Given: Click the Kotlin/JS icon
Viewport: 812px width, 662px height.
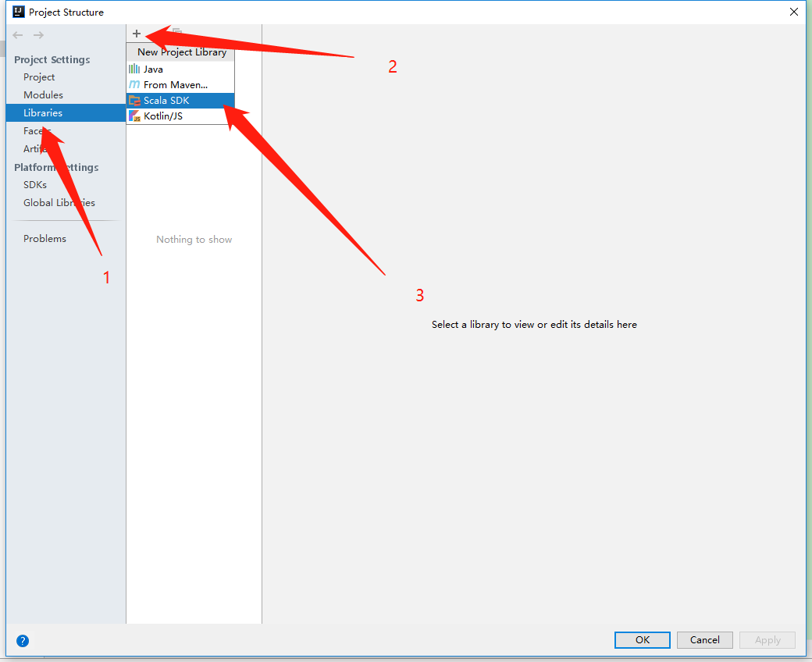Looking at the screenshot, I should coord(134,116).
